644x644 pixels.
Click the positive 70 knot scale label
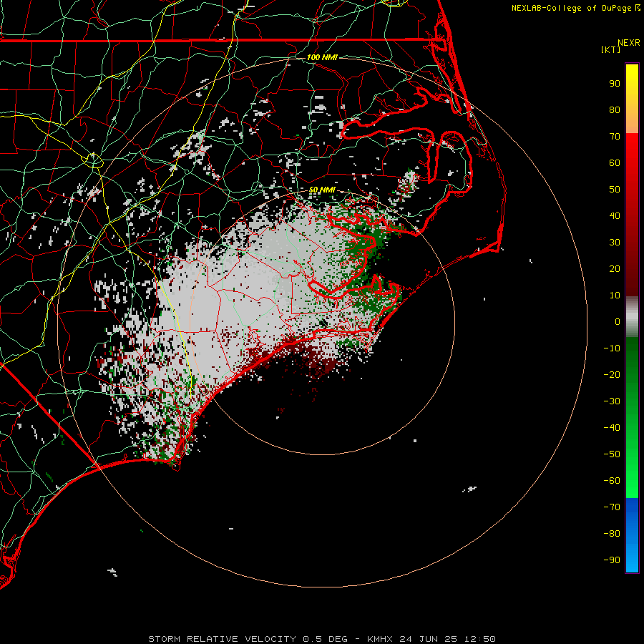coord(615,137)
